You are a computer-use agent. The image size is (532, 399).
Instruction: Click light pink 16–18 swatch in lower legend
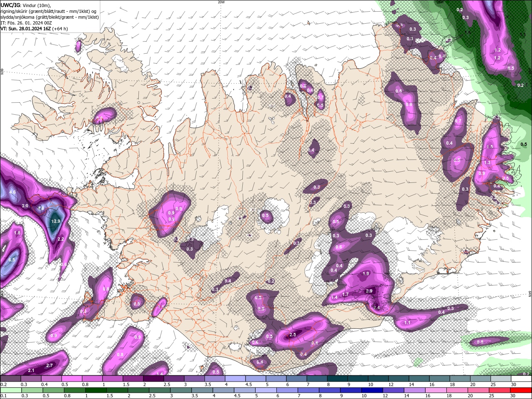coord(437,390)
